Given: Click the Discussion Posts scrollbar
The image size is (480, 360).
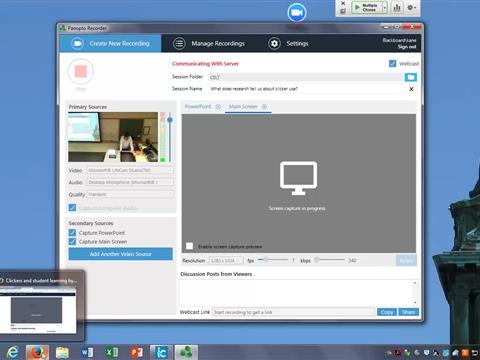Looking at the screenshot, I should (x=415, y=293).
